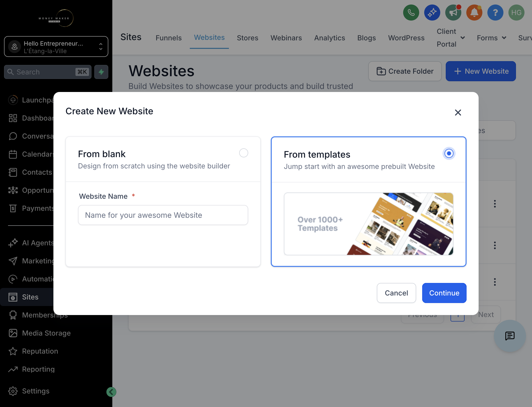This screenshot has width=532, height=407.
Task: Open Sites item in sidebar
Action: tap(27, 297)
